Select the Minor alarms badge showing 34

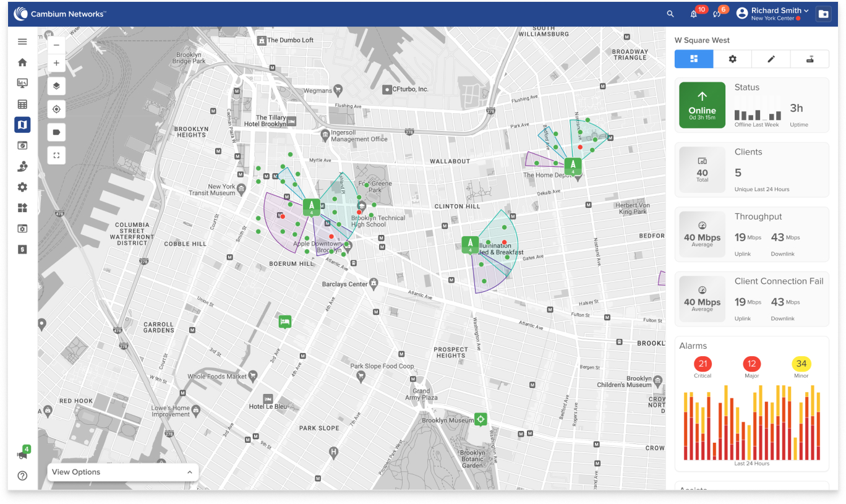801,364
